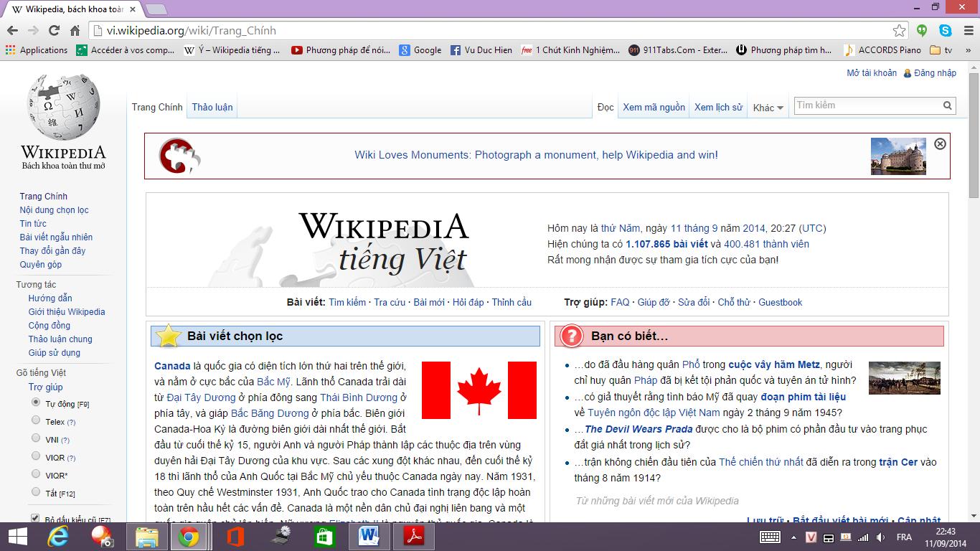
Task: Select the VNI typing method
Action: pyautogui.click(x=36, y=438)
